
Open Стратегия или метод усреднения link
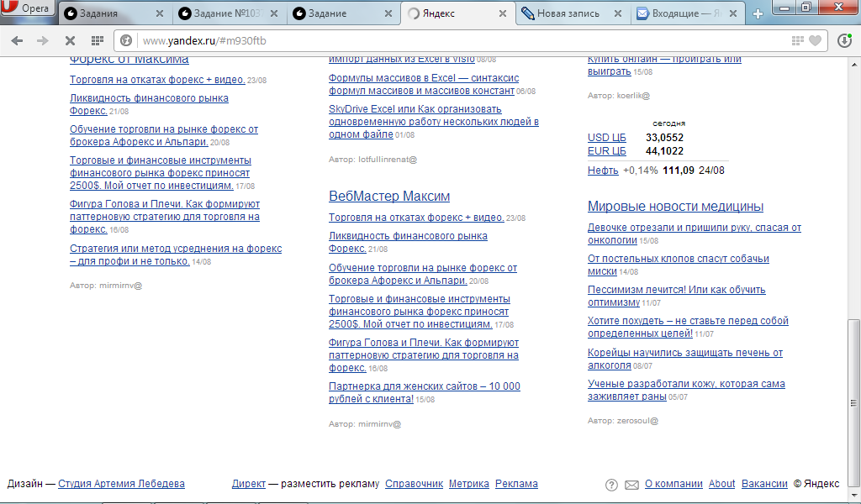tap(176, 255)
